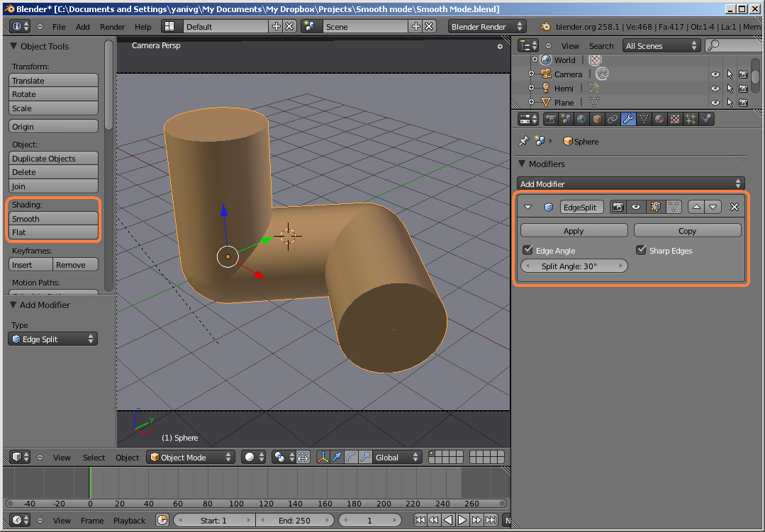This screenshot has width=765, height=532.
Task: Open the Object Constraints chain icon
Action: click(x=613, y=119)
